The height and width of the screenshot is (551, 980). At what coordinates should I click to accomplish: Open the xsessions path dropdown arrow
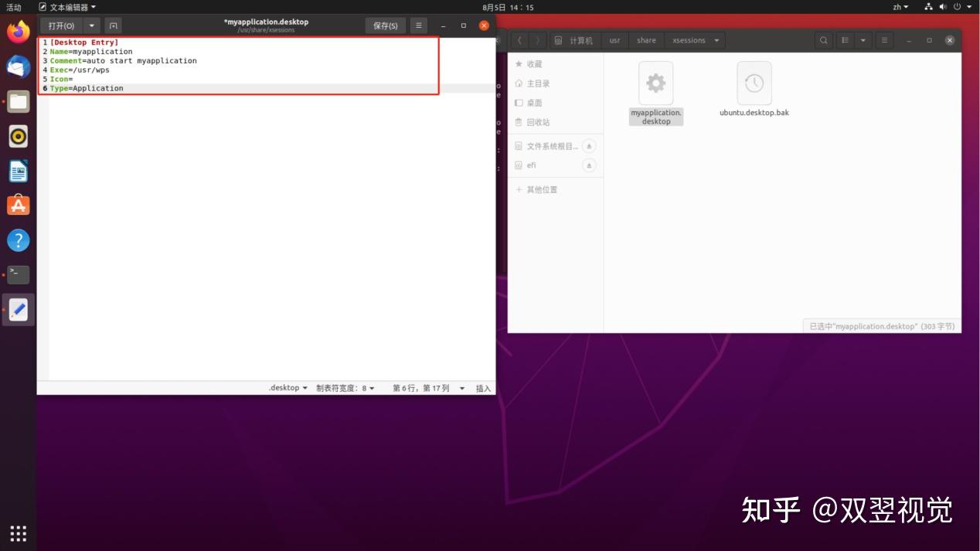click(x=716, y=40)
